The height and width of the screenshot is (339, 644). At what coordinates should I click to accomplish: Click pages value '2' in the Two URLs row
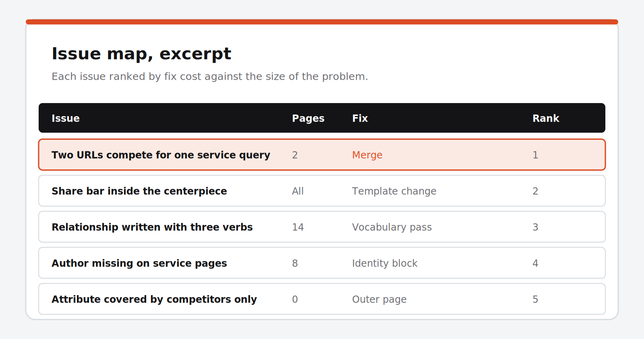pos(295,155)
